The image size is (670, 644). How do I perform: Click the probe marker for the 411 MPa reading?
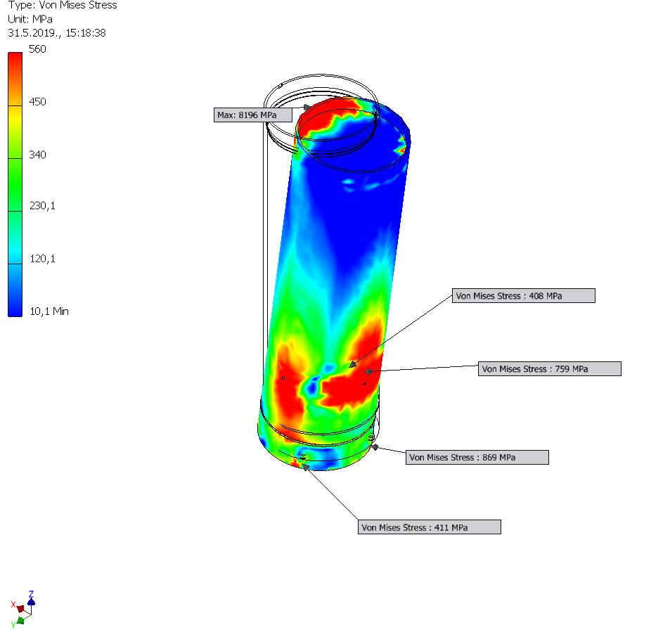tap(306, 467)
